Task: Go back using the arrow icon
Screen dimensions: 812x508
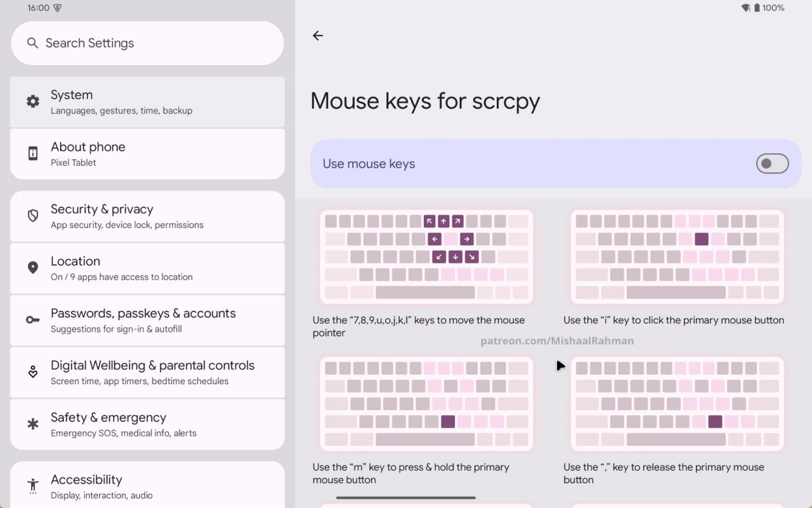Action: tap(318, 36)
